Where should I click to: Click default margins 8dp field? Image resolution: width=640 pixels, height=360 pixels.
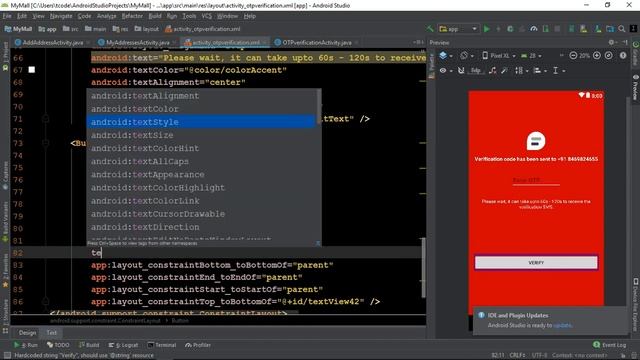click(476, 71)
